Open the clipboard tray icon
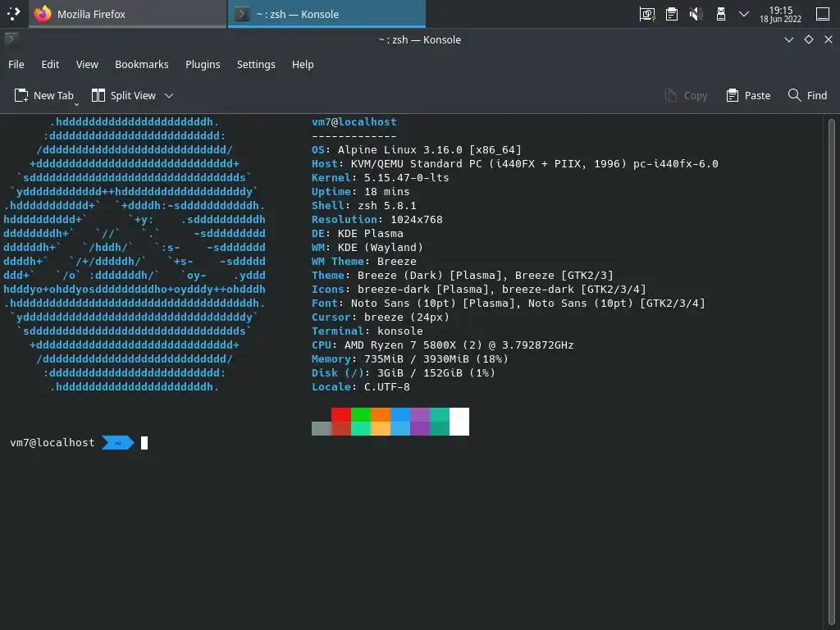The image size is (840, 630). [x=672, y=14]
